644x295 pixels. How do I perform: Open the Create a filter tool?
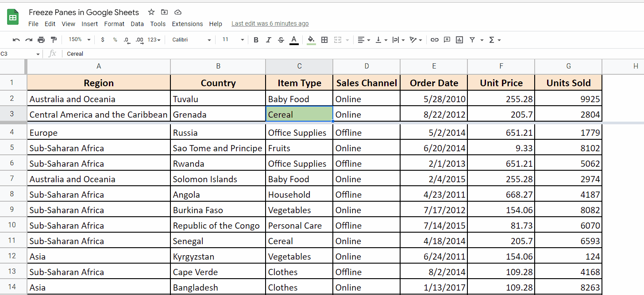[x=473, y=39]
